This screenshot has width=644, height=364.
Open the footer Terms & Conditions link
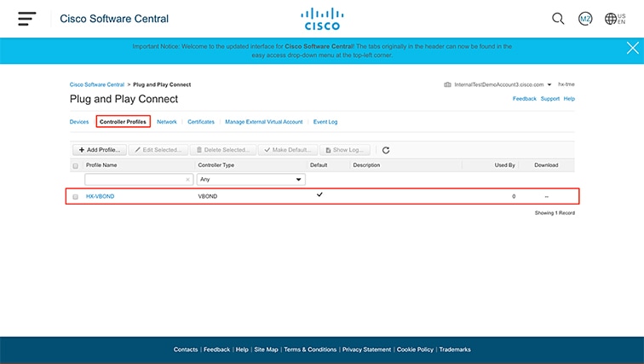tap(310, 350)
